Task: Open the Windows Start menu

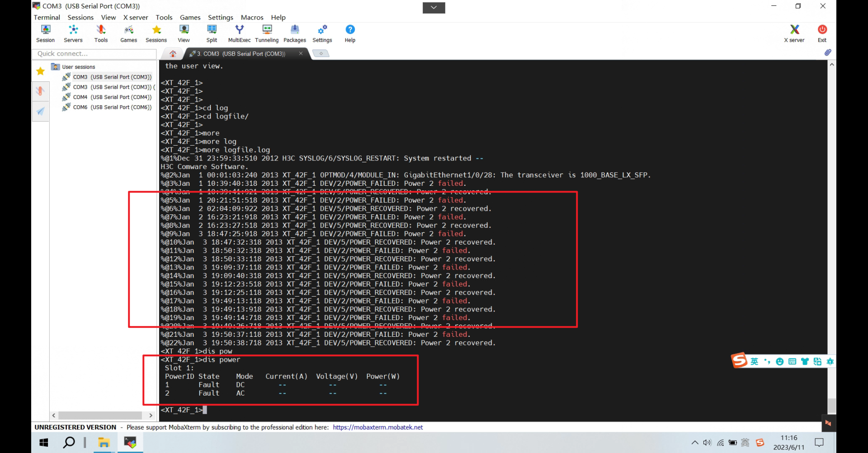Action: click(44, 443)
